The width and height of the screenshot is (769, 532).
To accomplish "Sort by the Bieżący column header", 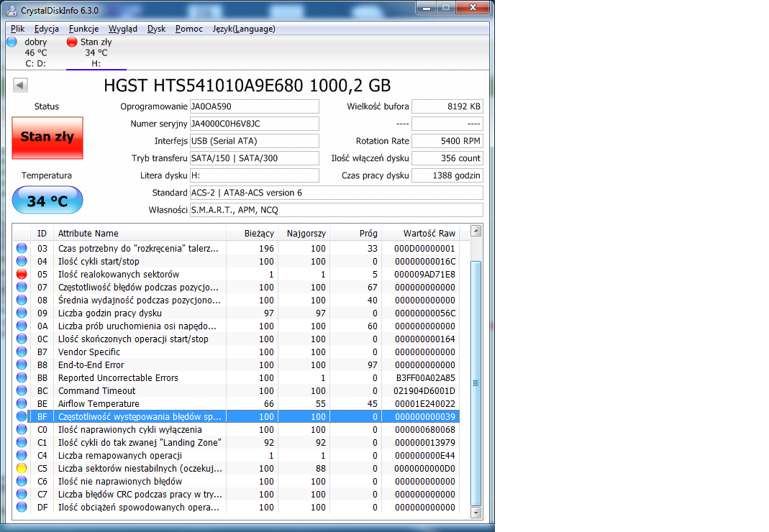I will pos(252,234).
